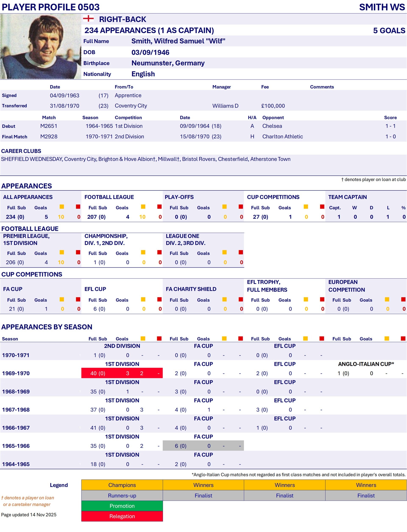
Task: Click red card icon under European Competition
Action: point(403,299)
